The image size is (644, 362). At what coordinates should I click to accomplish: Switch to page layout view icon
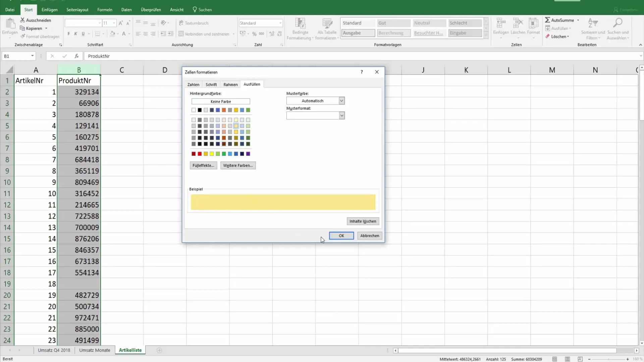[567, 359]
